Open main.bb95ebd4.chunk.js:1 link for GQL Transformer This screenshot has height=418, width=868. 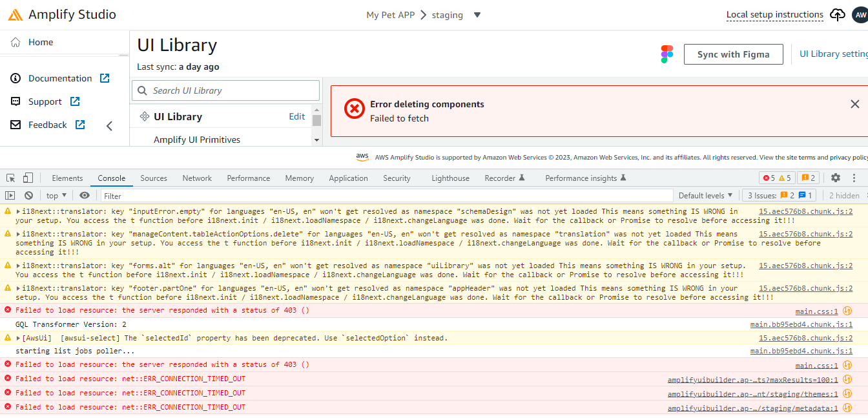pos(801,324)
